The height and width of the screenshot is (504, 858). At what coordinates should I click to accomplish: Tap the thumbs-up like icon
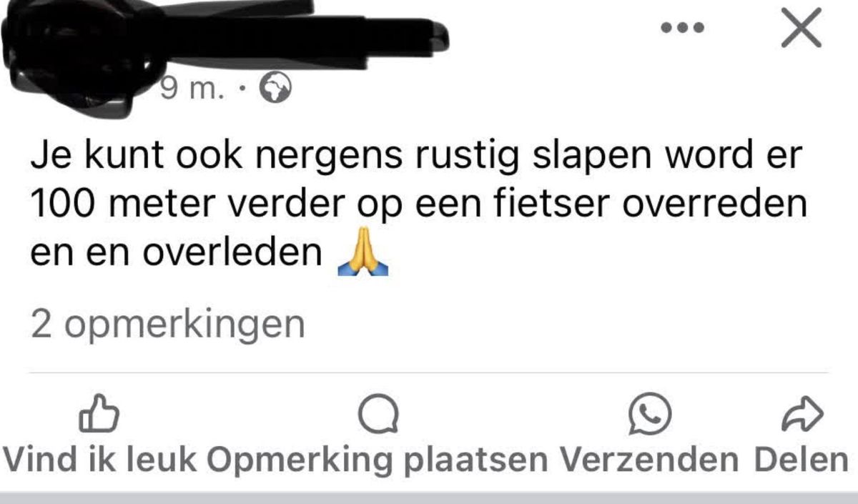point(97,413)
